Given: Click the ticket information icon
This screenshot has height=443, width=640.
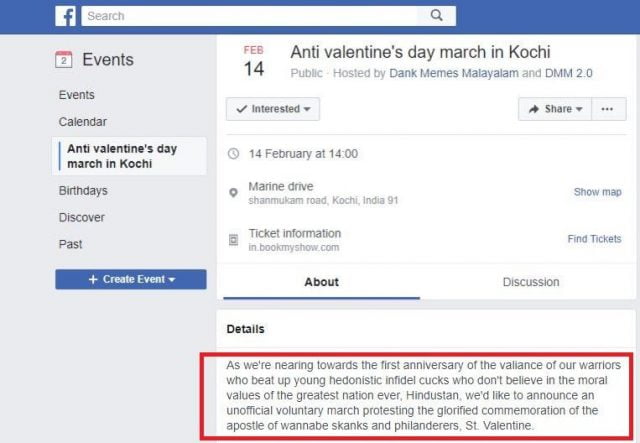Looking at the screenshot, I should [234, 240].
